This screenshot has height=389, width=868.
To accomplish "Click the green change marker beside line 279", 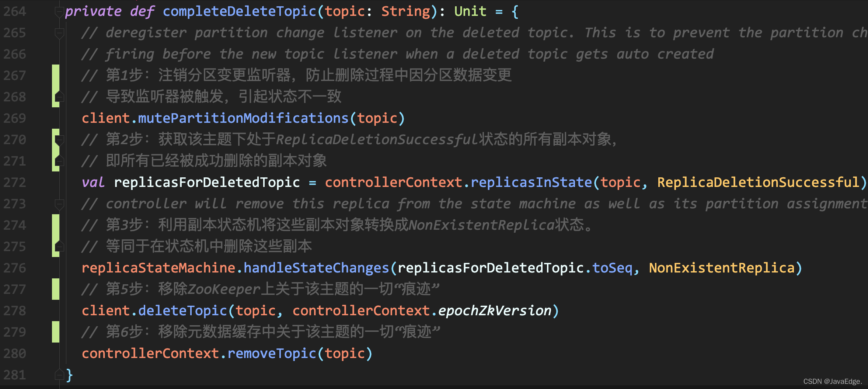I will (56, 332).
